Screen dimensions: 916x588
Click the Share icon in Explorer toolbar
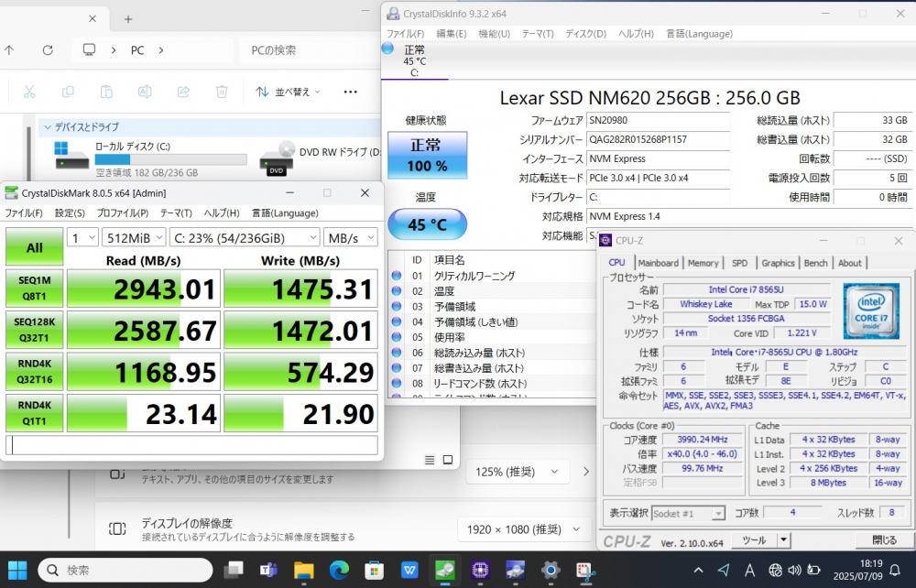pyautogui.click(x=183, y=92)
